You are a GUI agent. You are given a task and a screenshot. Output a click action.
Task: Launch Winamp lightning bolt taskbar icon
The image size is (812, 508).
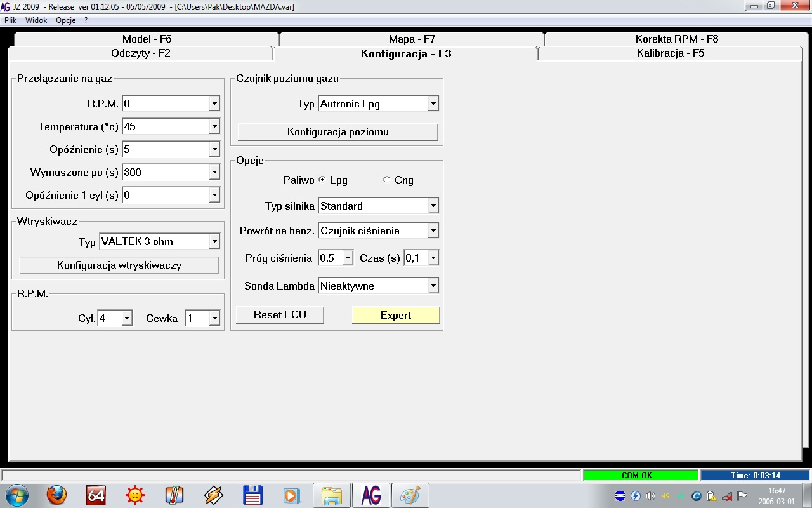point(214,495)
